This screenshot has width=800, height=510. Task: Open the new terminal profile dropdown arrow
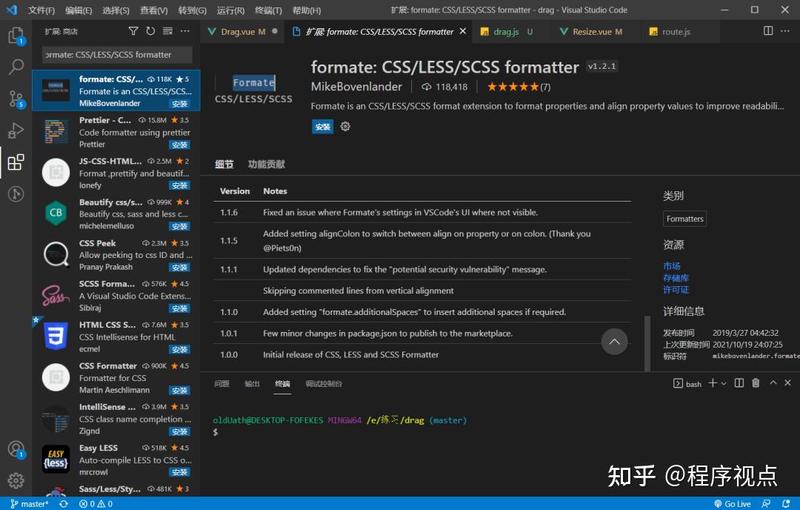723,384
